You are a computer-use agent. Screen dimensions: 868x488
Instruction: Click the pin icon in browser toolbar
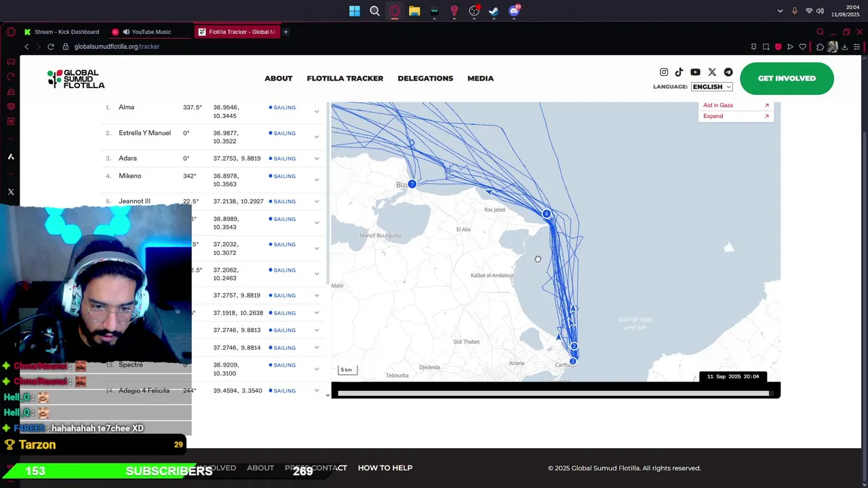(753, 47)
